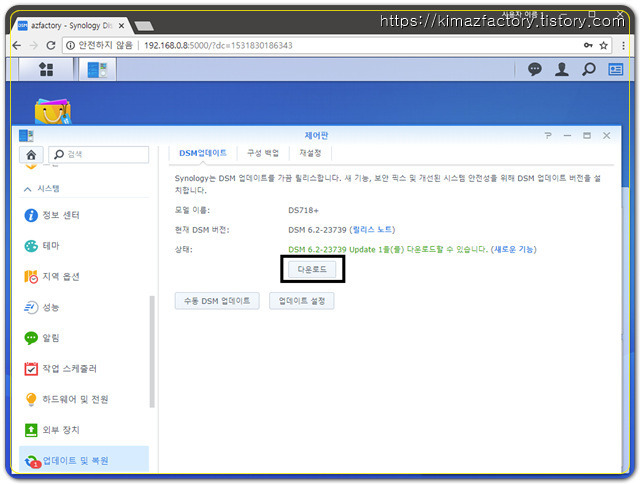Click the 수동 DSM 업데이트 button
Screen dimensions: 640x484
[217, 301]
